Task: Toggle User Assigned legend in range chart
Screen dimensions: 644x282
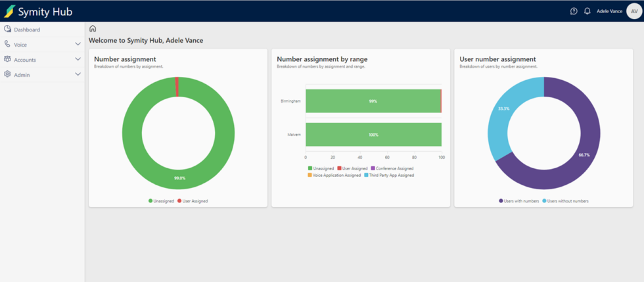Action: click(x=352, y=168)
